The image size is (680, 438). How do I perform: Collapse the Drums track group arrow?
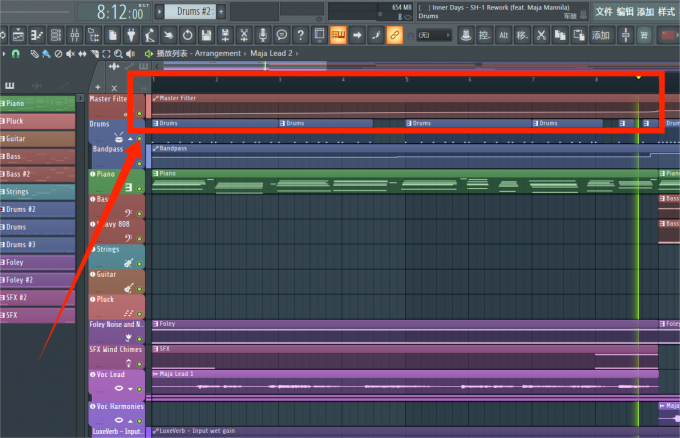tap(131, 139)
